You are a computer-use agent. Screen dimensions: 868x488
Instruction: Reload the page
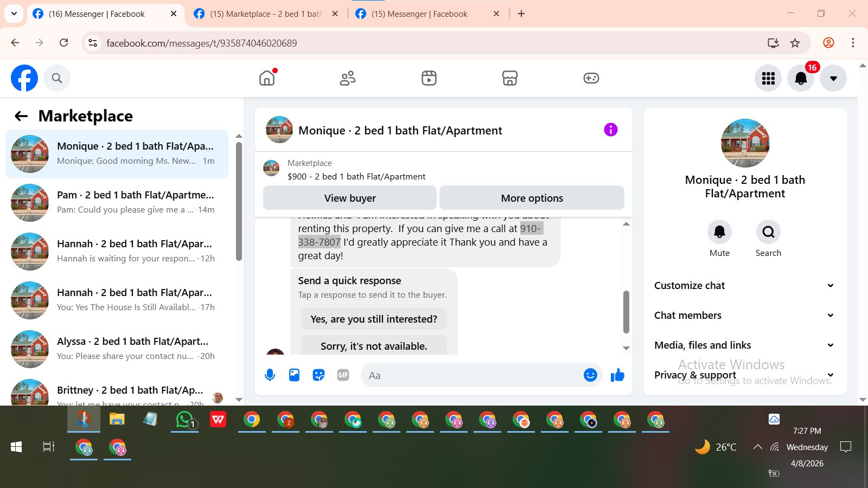(63, 43)
